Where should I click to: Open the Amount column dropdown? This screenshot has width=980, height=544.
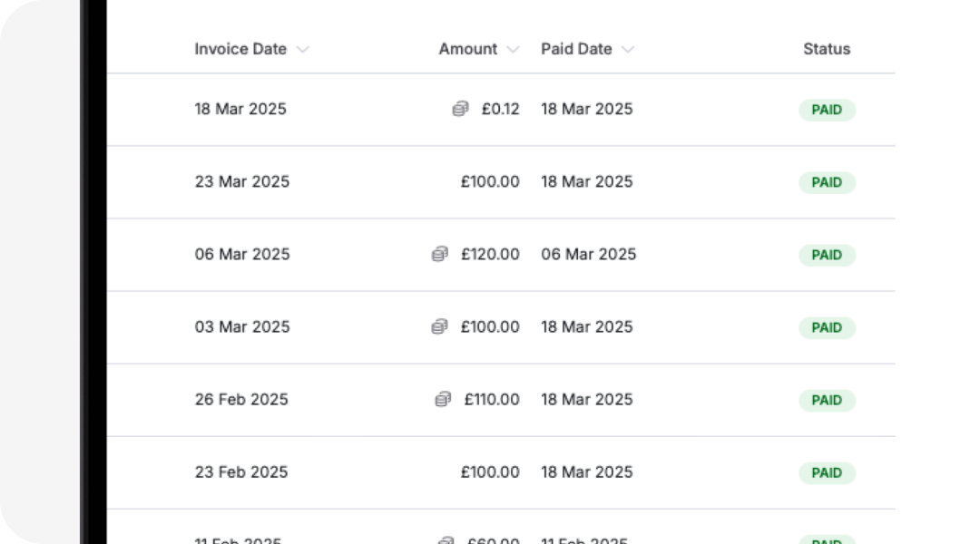coord(513,49)
